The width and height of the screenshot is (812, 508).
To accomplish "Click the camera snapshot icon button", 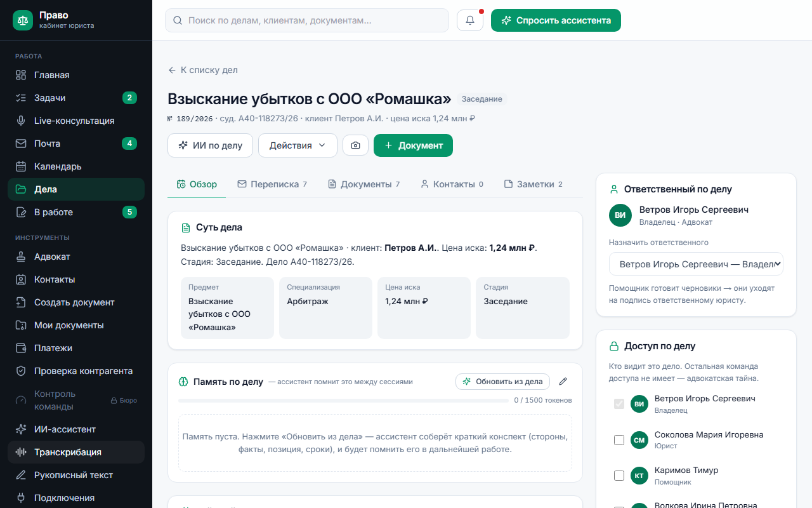I will [x=355, y=145].
